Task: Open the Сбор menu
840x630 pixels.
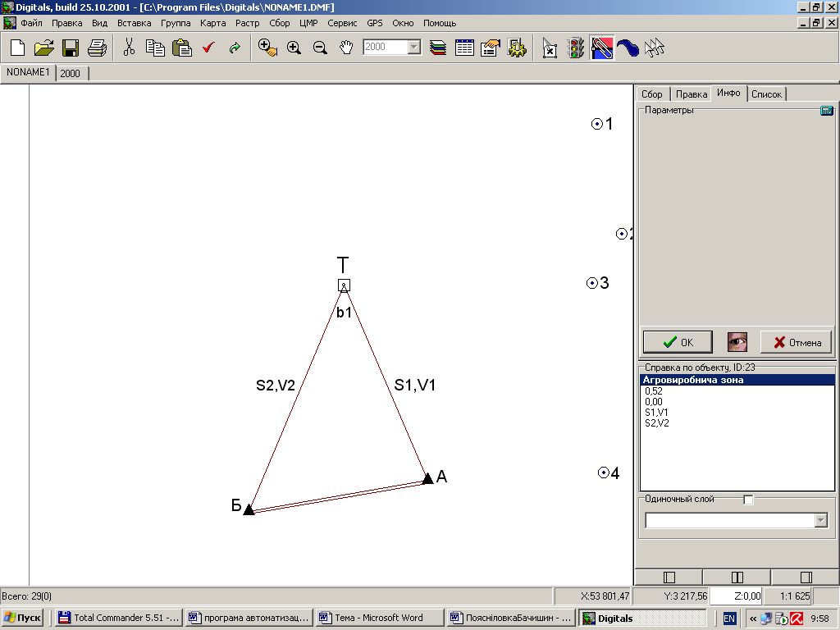Action: 280,23
